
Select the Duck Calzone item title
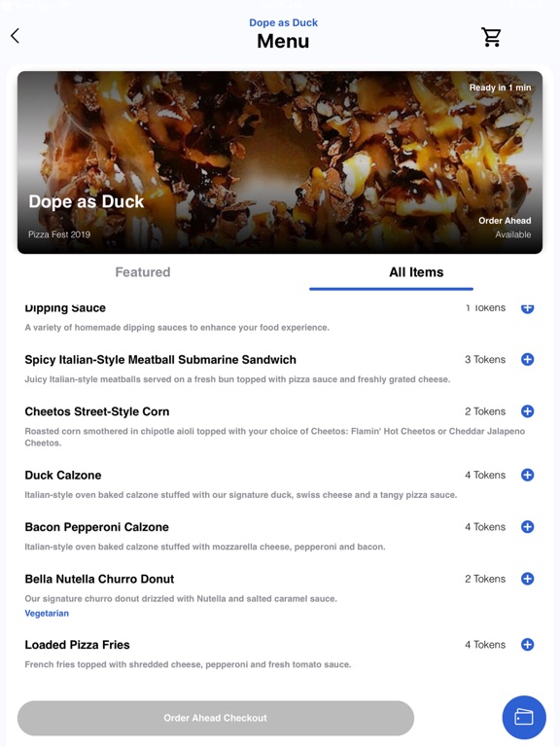click(x=63, y=475)
